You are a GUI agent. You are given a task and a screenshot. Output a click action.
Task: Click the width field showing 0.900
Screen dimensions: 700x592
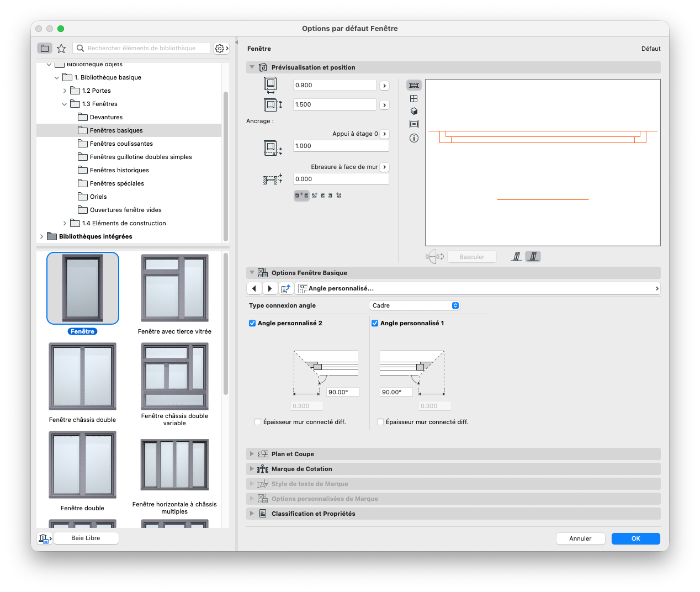click(x=335, y=85)
